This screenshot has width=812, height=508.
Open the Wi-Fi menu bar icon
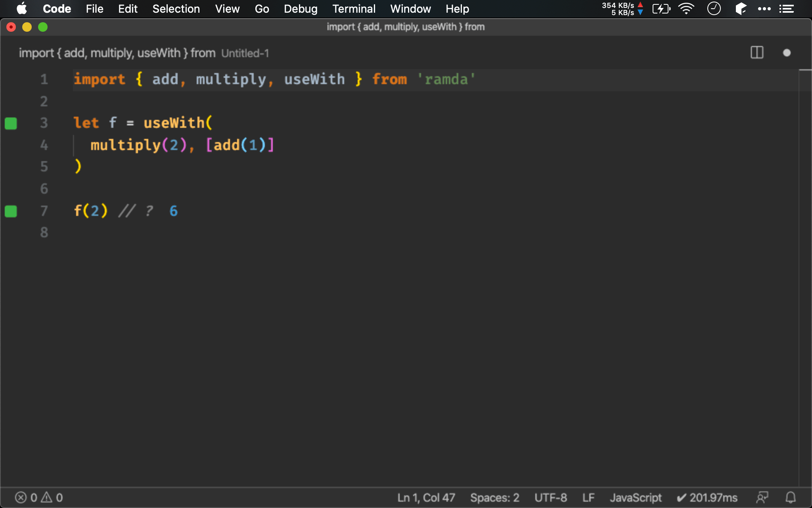[x=686, y=9]
